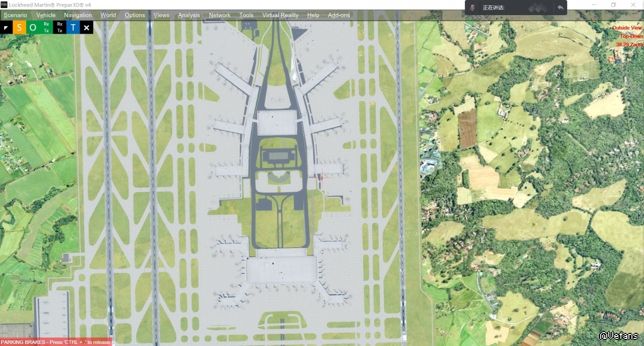
Task: Restore down the Prepar3D window
Action: [x=613, y=5]
